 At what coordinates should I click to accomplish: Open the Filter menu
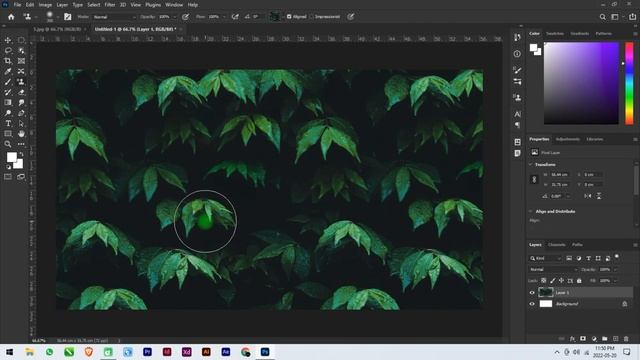(x=110, y=5)
